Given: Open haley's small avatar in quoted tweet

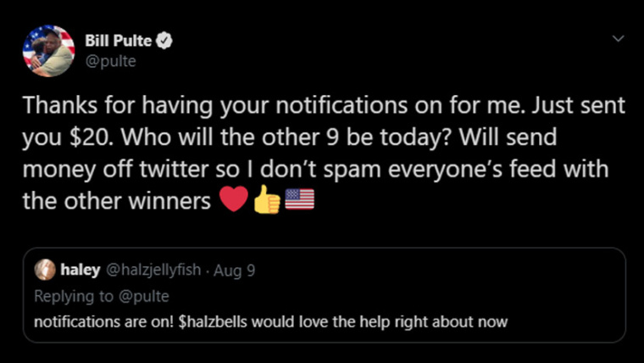Looking at the screenshot, I should [x=45, y=270].
